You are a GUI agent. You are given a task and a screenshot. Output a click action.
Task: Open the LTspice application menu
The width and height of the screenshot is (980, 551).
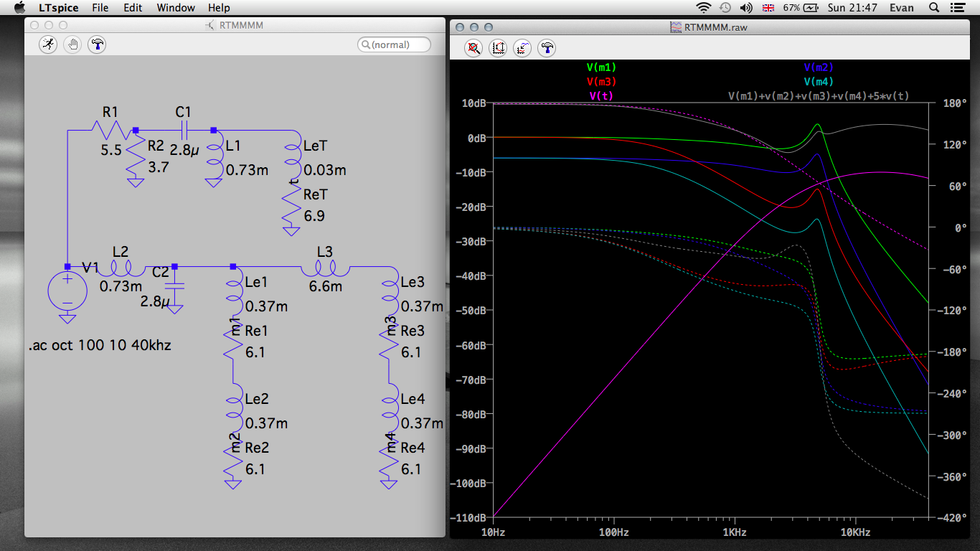pos(58,8)
